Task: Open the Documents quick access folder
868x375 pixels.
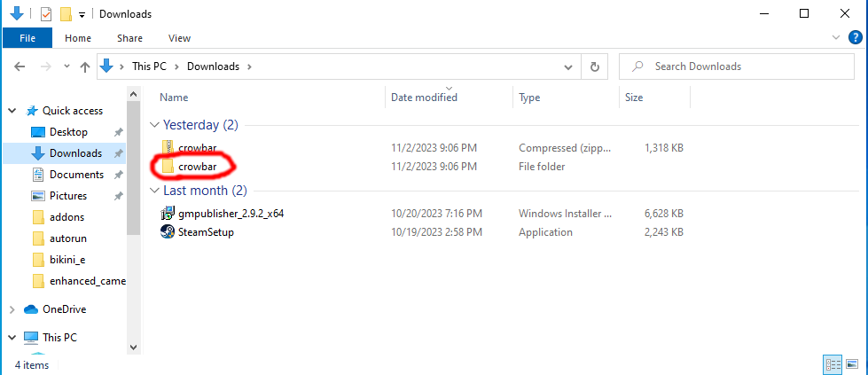Action: coord(76,175)
